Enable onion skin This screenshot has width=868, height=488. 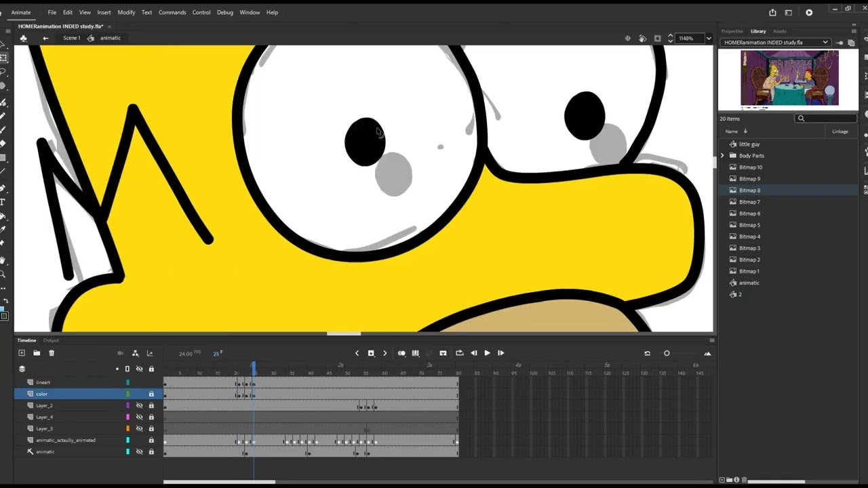pos(401,353)
